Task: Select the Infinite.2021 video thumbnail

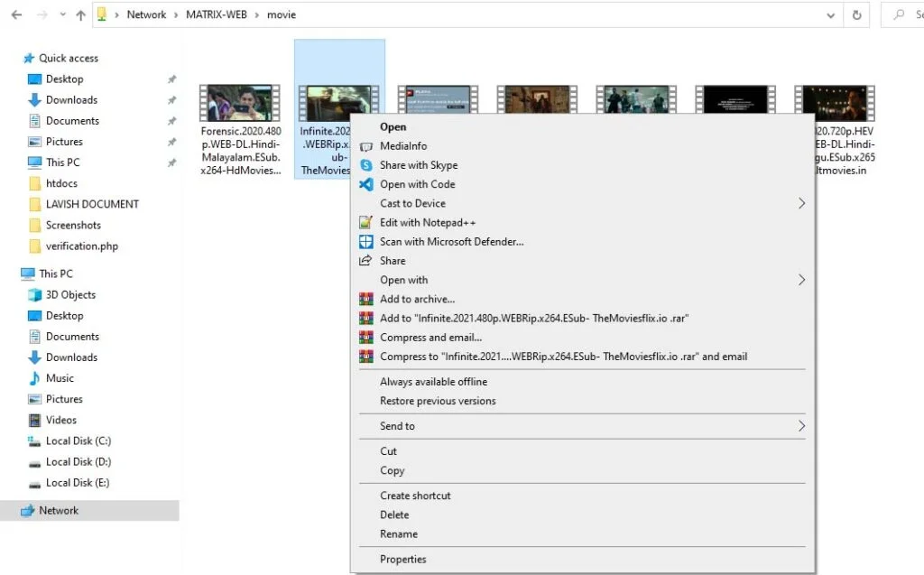Action: (339, 98)
